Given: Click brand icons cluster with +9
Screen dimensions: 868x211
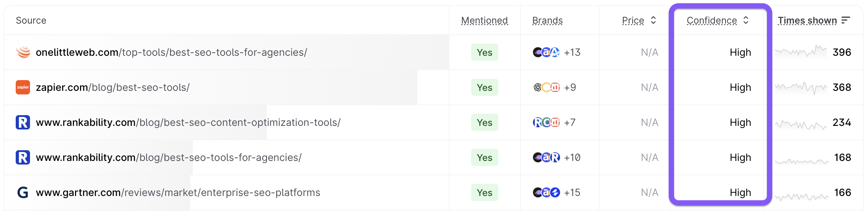Looking at the screenshot, I should click(547, 87).
